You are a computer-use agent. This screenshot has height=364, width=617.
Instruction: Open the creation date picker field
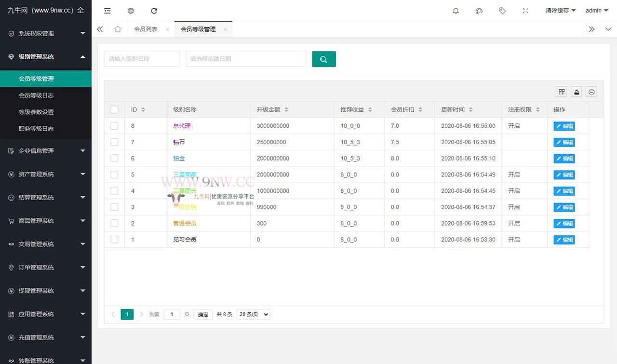tap(246, 59)
